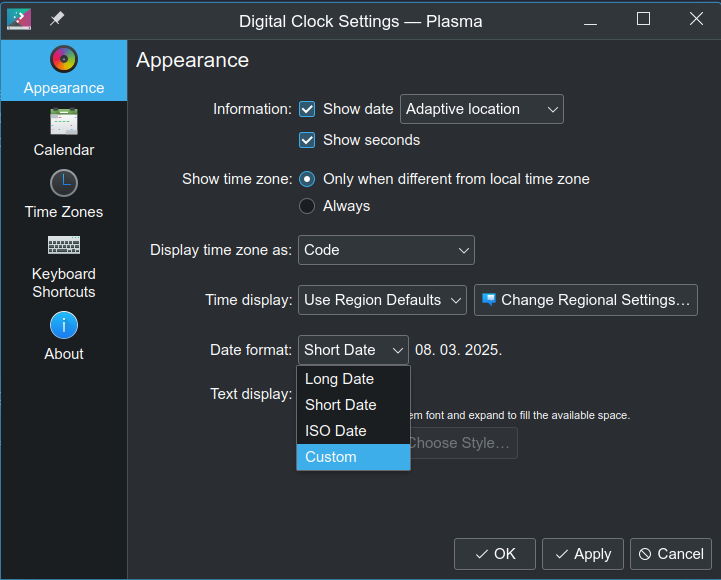Pick Long Date in the date format list
721x580 pixels.
pyautogui.click(x=353, y=379)
